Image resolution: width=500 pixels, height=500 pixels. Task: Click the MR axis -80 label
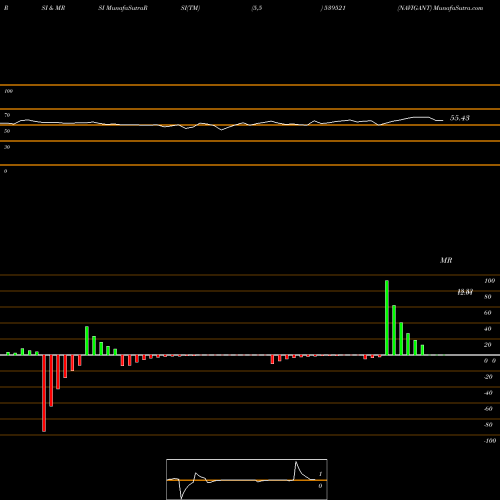coord(488,425)
